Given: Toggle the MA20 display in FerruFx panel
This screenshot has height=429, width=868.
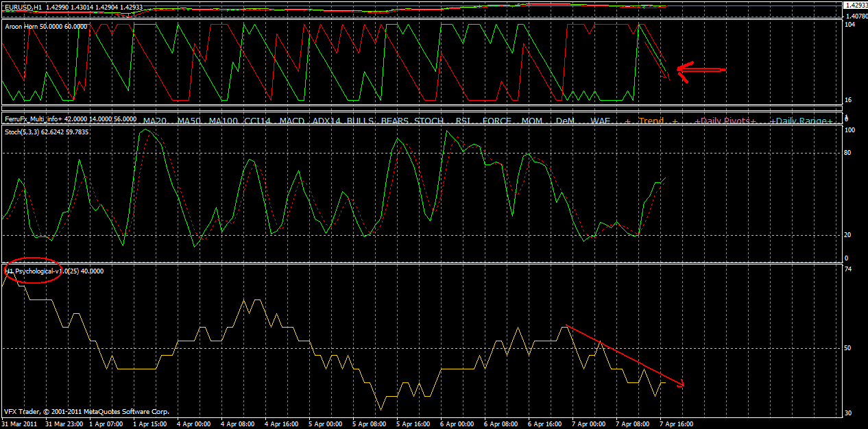Looking at the screenshot, I should (x=154, y=121).
